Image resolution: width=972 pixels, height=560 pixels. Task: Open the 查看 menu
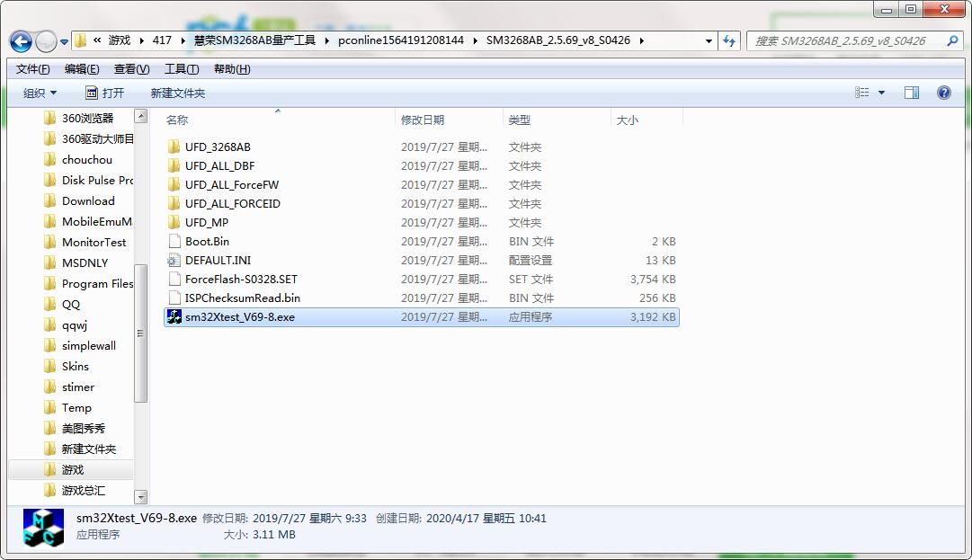pos(130,68)
